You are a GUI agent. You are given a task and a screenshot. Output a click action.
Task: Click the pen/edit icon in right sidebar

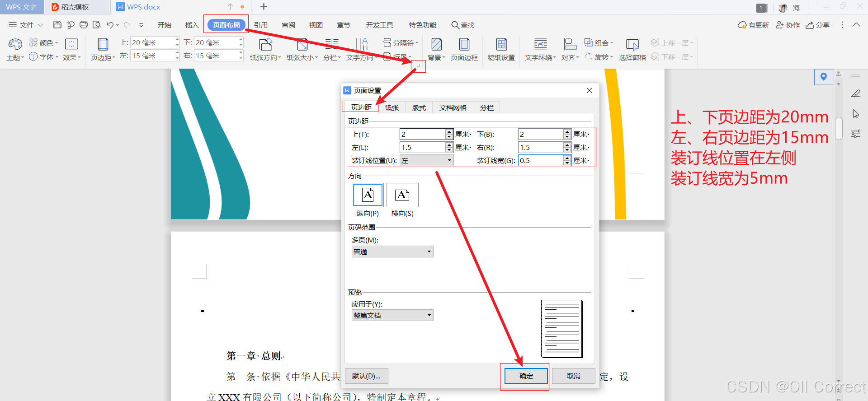[856, 93]
